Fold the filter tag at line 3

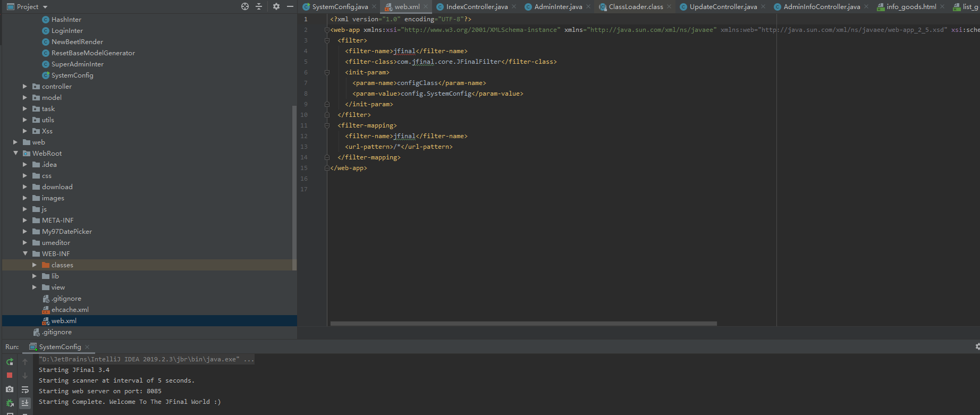click(x=327, y=40)
